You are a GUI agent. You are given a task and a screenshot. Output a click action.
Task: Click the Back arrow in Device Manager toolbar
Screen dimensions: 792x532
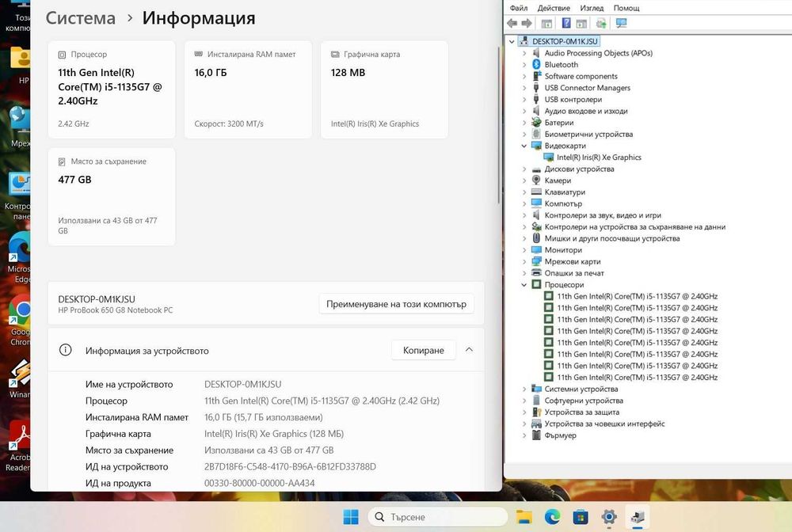[x=512, y=23]
